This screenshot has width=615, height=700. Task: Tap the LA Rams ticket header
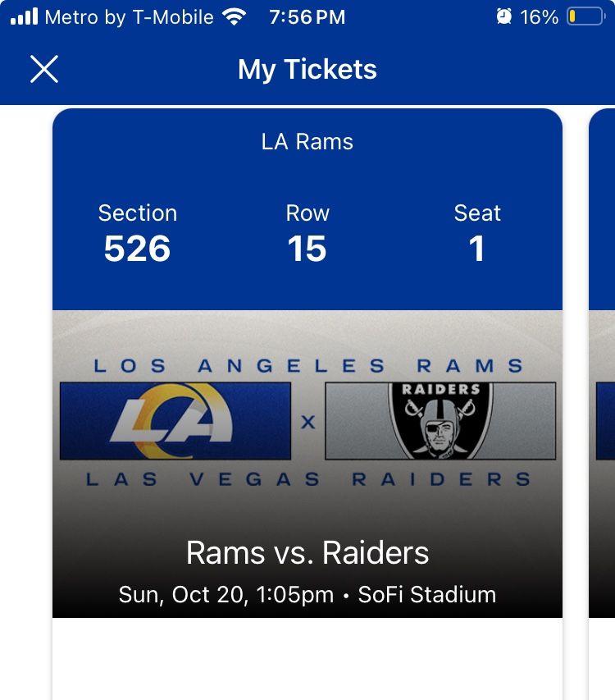coord(307,141)
